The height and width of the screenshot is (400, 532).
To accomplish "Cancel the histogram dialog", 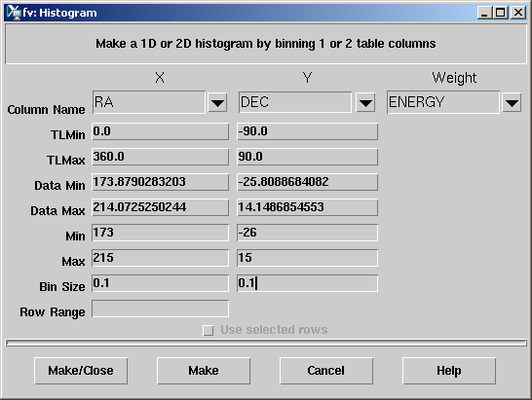I will (326, 371).
